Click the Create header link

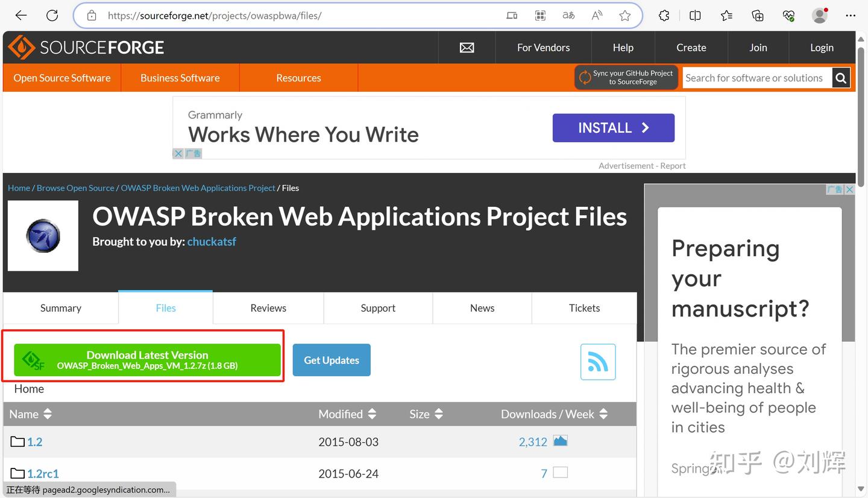click(691, 48)
